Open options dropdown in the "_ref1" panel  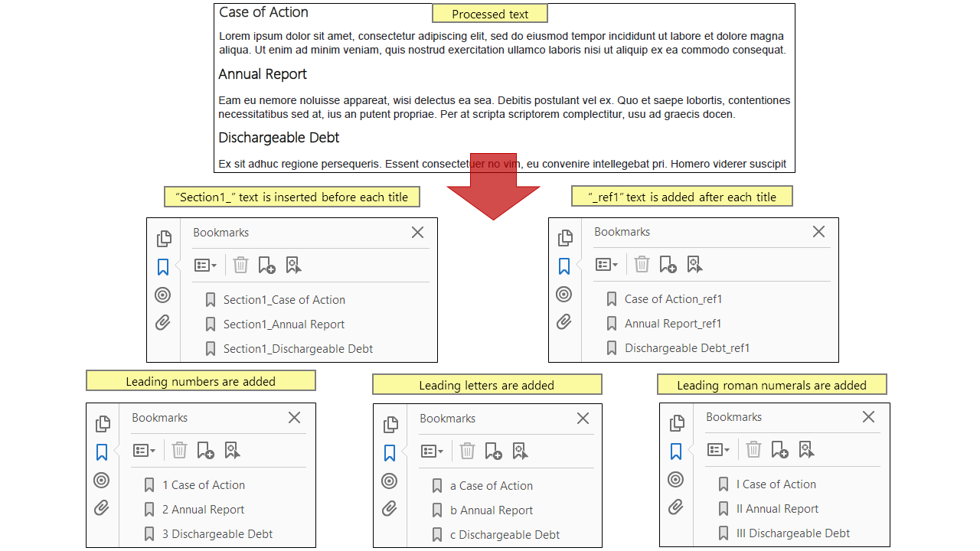pos(606,263)
